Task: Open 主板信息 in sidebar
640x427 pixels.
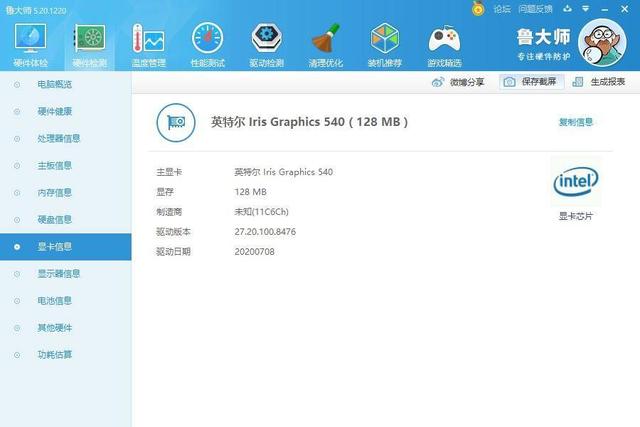Action: (x=55, y=165)
